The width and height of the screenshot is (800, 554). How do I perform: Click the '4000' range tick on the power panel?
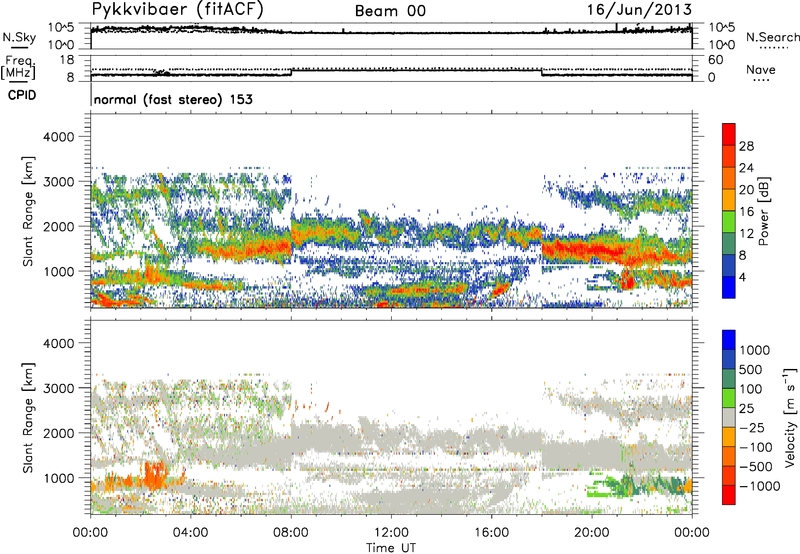[58, 137]
